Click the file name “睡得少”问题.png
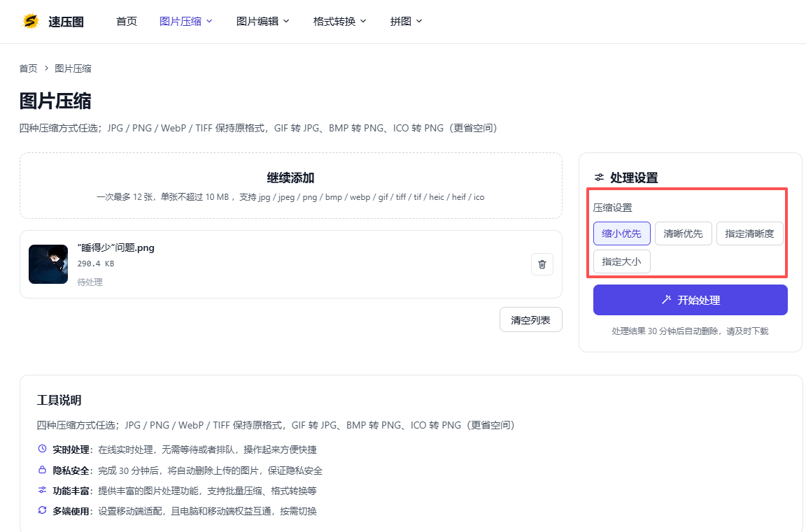806x532 pixels. pyautogui.click(x=115, y=247)
